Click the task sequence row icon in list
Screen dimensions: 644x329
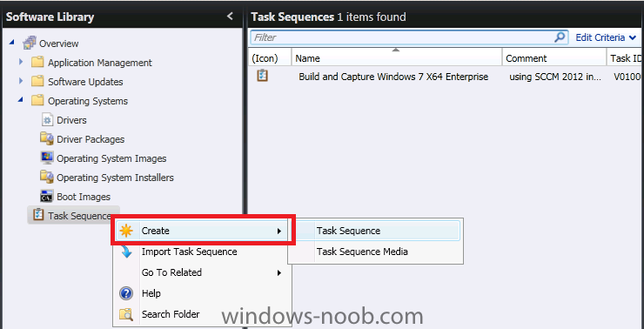[x=263, y=76]
